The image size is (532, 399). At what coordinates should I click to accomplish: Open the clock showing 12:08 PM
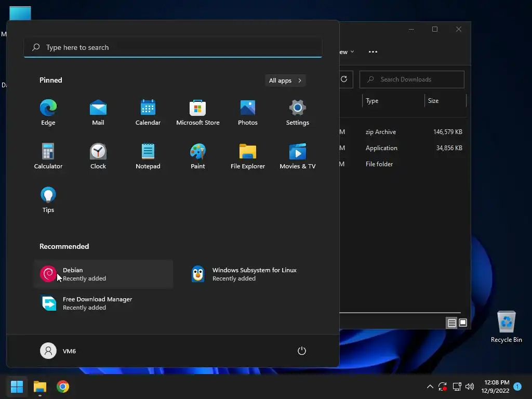[495, 387]
